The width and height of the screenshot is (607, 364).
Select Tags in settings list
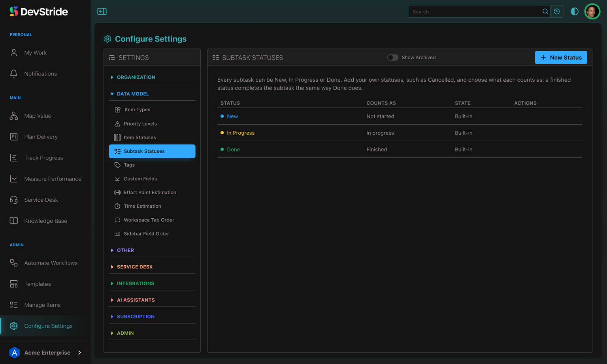152,165
